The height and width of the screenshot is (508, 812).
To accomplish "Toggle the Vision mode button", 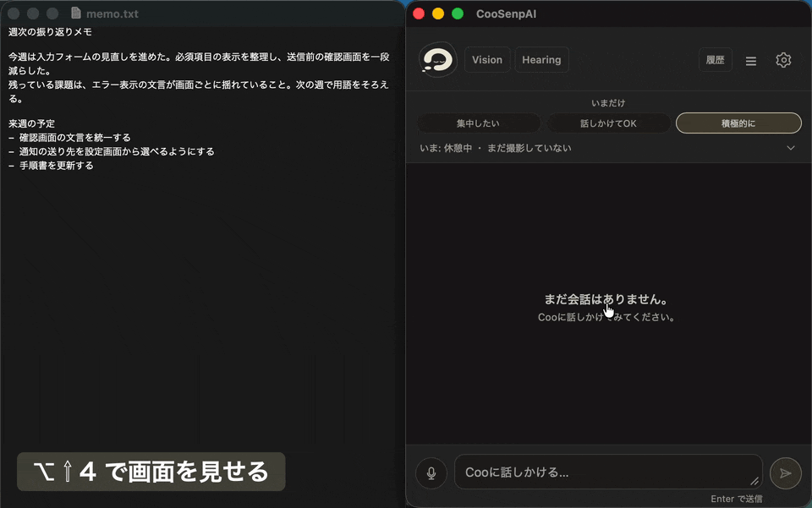I will pos(487,60).
